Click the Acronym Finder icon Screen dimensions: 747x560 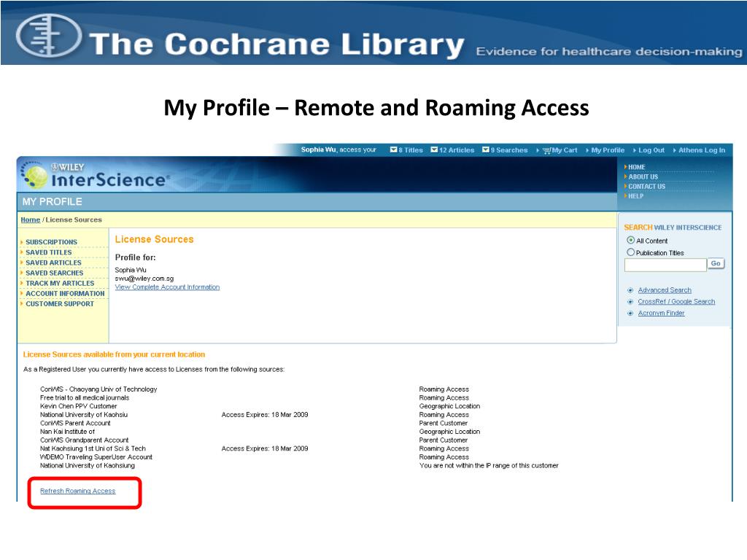pos(629,313)
